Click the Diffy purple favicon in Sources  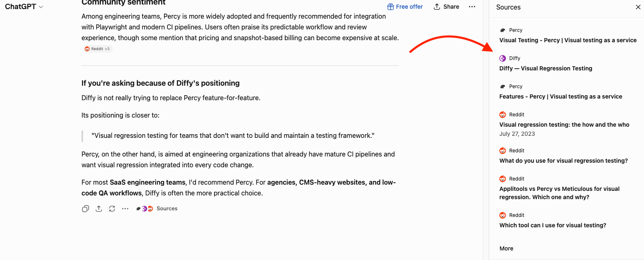coord(503,58)
